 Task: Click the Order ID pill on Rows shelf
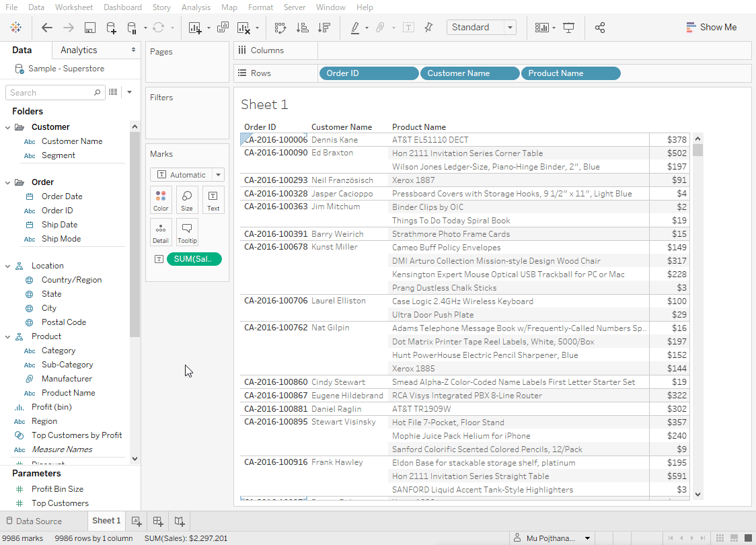pos(369,73)
